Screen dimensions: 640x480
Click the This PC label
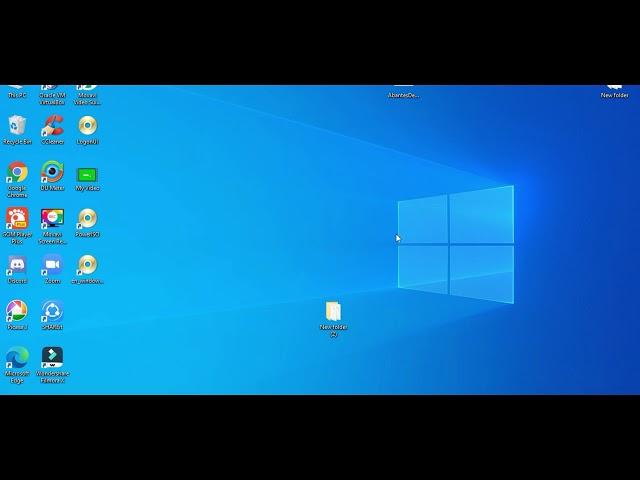pos(17,95)
